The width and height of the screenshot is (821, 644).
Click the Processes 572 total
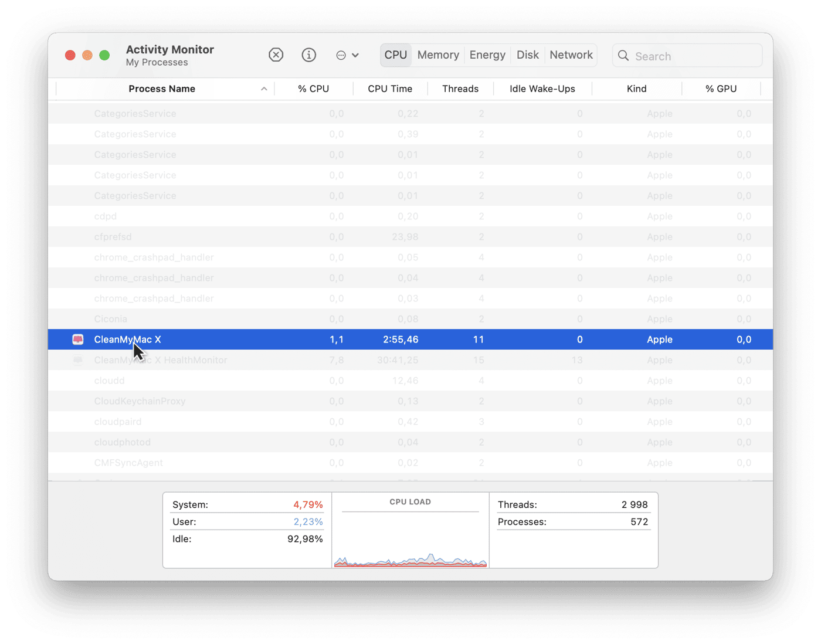pos(639,522)
